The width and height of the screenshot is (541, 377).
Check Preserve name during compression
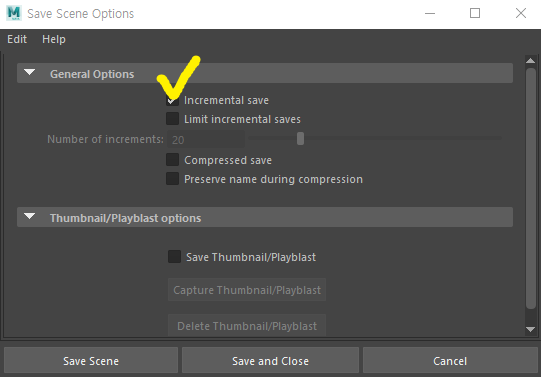tap(173, 179)
